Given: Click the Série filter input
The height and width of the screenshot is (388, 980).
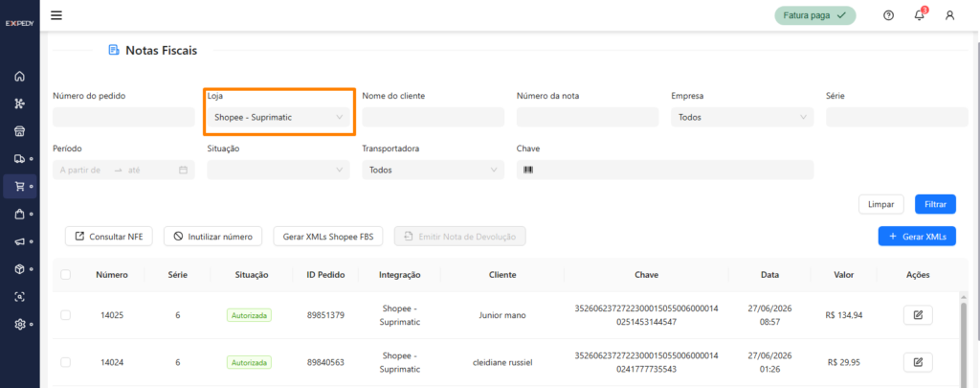Looking at the screenshot, I should tap(897, 117).
